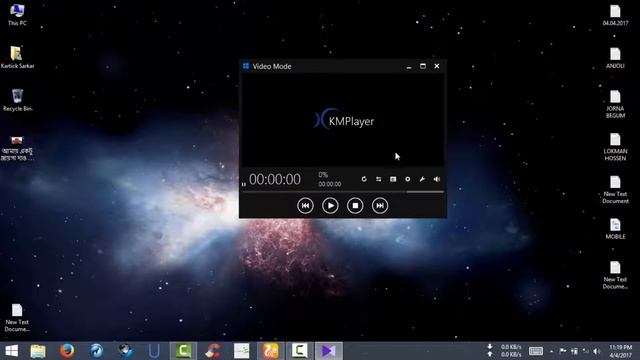640x360 pixels.
Task: Minimize the KMPlayer window
Action: pos(409,66)
